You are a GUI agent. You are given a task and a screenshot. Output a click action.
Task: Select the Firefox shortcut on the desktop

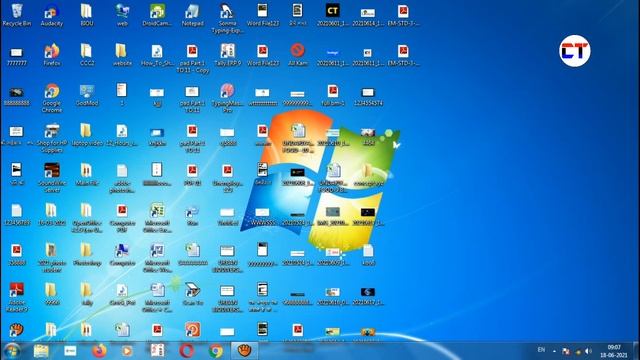[52, 55]
